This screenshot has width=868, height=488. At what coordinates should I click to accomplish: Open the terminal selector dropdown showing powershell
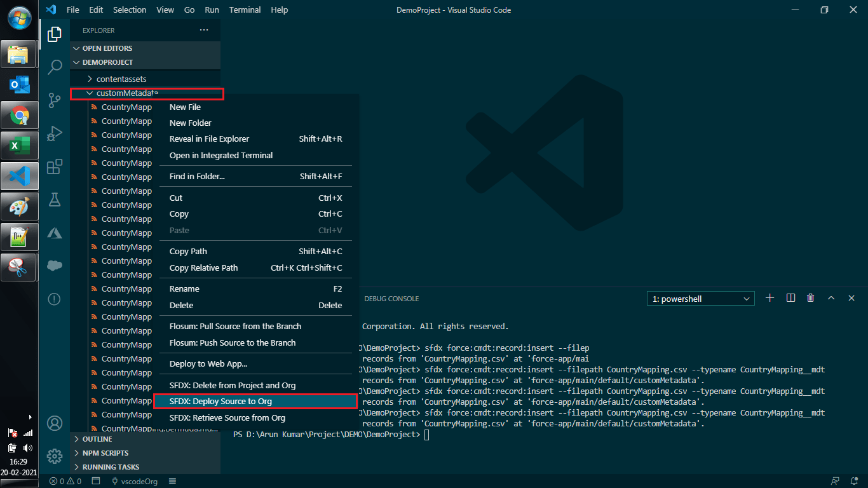tap(701, 299)
